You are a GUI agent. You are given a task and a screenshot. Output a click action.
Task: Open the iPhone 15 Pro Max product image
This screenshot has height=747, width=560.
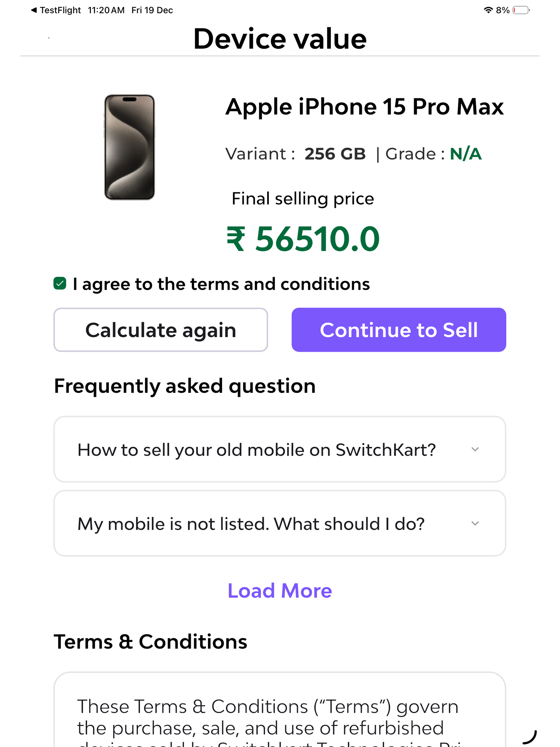pyautogui.click(x=129, y=147)
